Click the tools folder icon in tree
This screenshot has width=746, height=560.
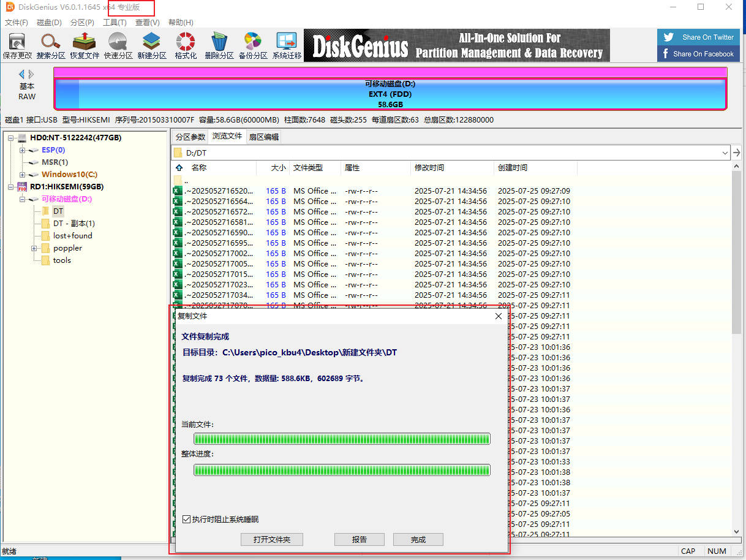(45, 260)
